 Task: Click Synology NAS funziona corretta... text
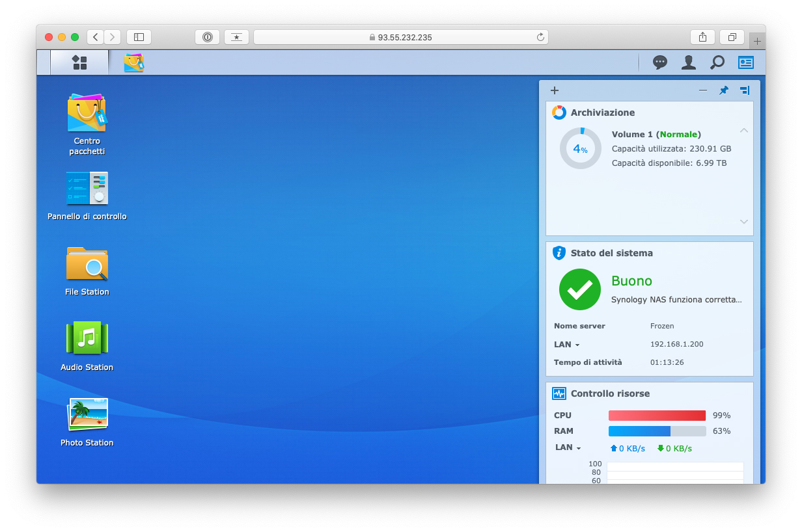(x=676, y=300)
